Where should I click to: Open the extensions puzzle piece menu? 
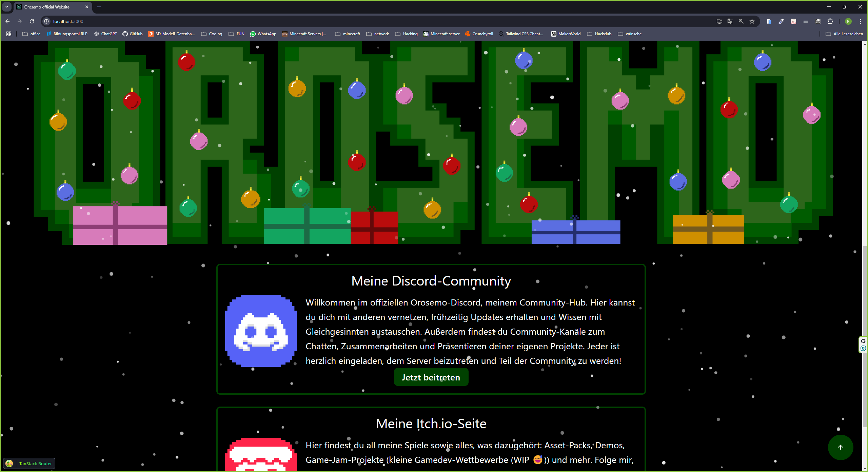pyautogui.click(x=830, y=21)
